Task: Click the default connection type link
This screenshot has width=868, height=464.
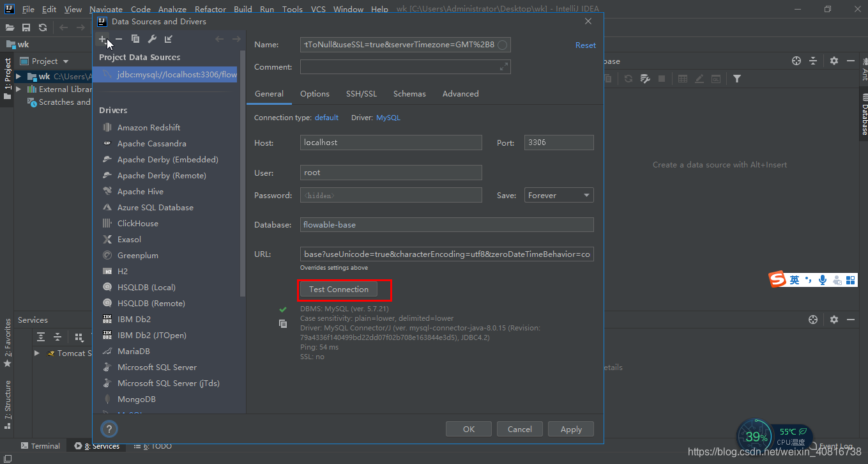Action: [326, 118]
